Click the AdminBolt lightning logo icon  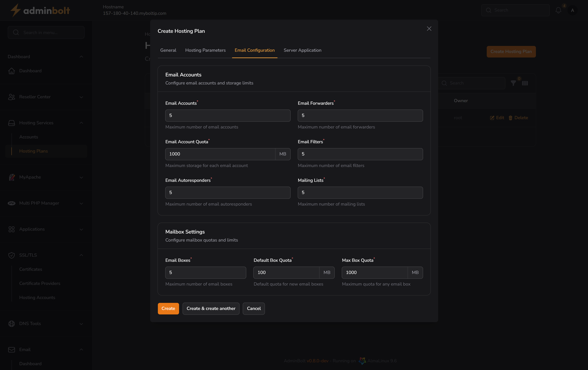tap(15, 10)
